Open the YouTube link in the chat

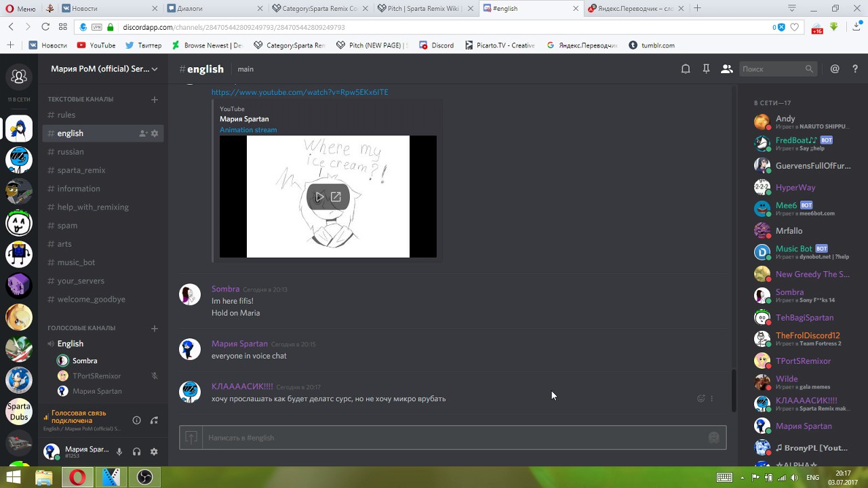(300, 92)
